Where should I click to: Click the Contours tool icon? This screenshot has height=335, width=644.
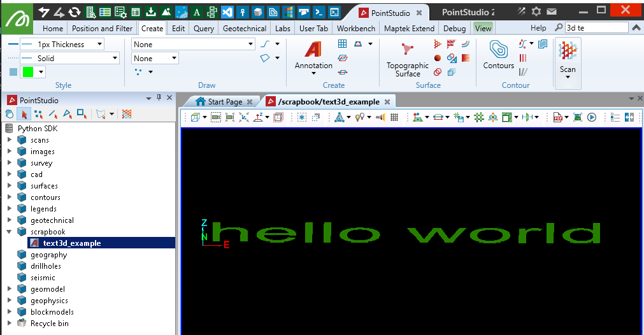click(x=499, y=49)
